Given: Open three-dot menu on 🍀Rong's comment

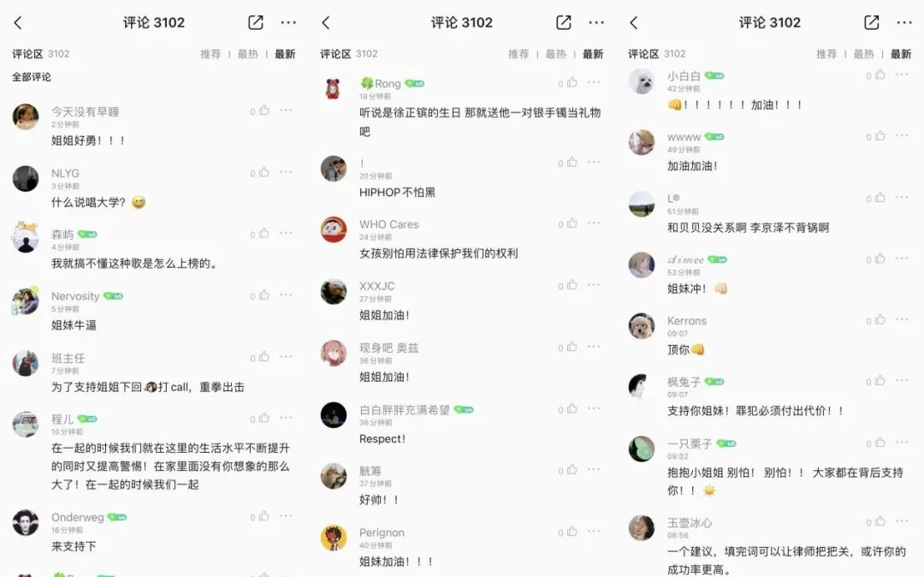Looking at the screenshot, I should [594, 82].
